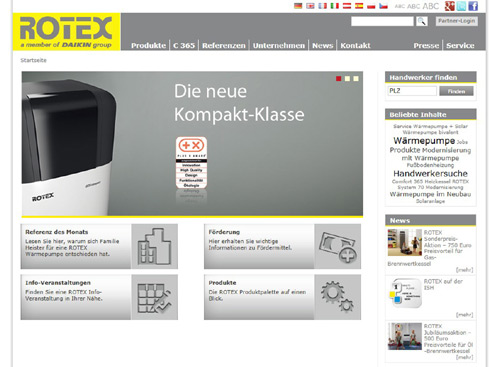
Task: Open the Förderung teaser heading
Action: pyautogui.click(x=224, y=232)
